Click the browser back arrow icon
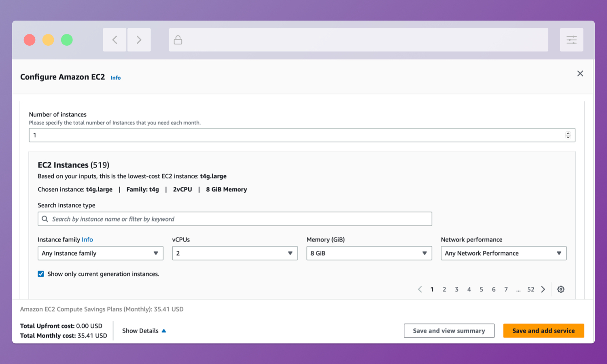Viewport: 607px width, 364px height. 115,40
